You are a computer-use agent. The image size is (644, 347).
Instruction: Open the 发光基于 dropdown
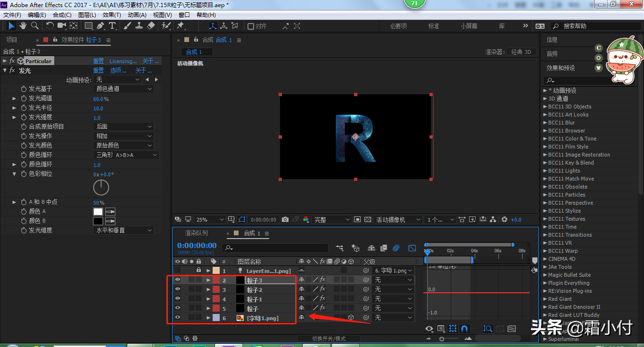tap(124, 89)
